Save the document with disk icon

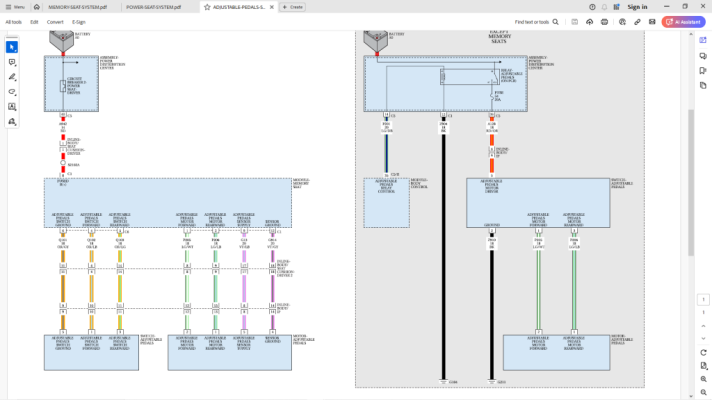pyautogui.click(x=574, y=22)
